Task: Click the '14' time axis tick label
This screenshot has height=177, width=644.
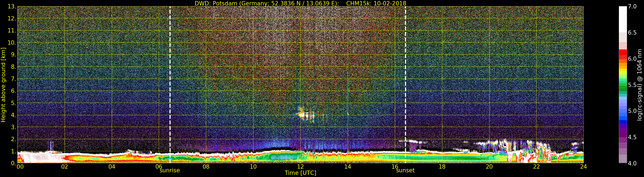Action: click(x=348, y=167)
